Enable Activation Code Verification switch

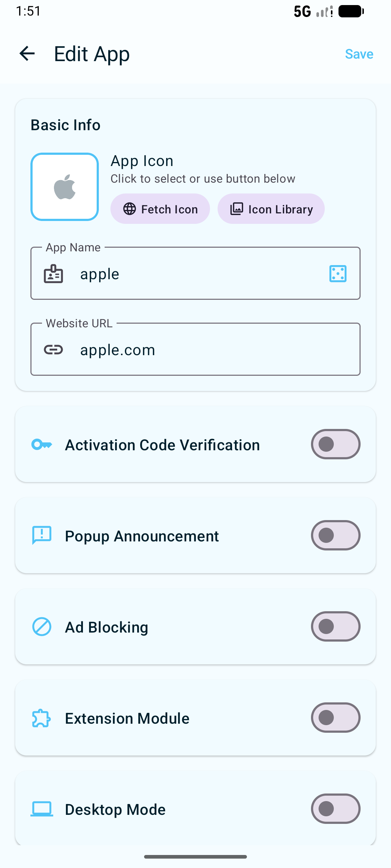tap(335, 444)
